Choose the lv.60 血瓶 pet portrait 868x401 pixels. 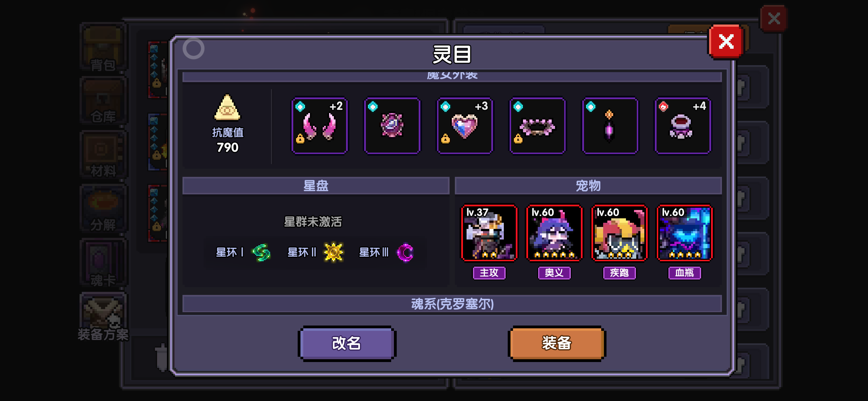pyautogui.click(x=685, y=233)
